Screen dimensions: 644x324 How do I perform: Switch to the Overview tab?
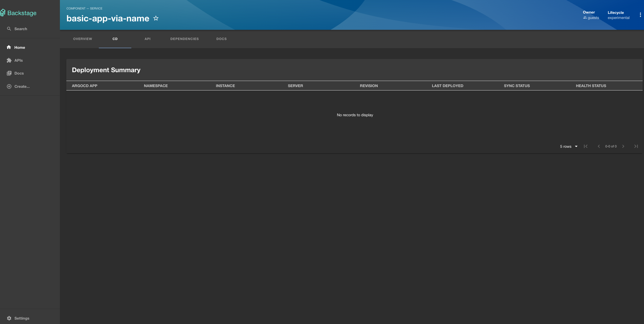(83, 39)
